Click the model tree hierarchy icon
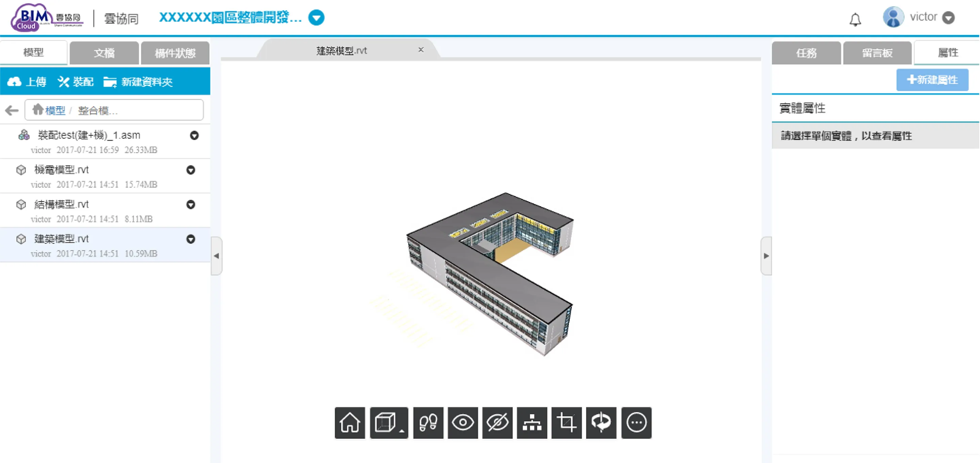The height and width of the screenshot is (463, 980). coord(532,423)
